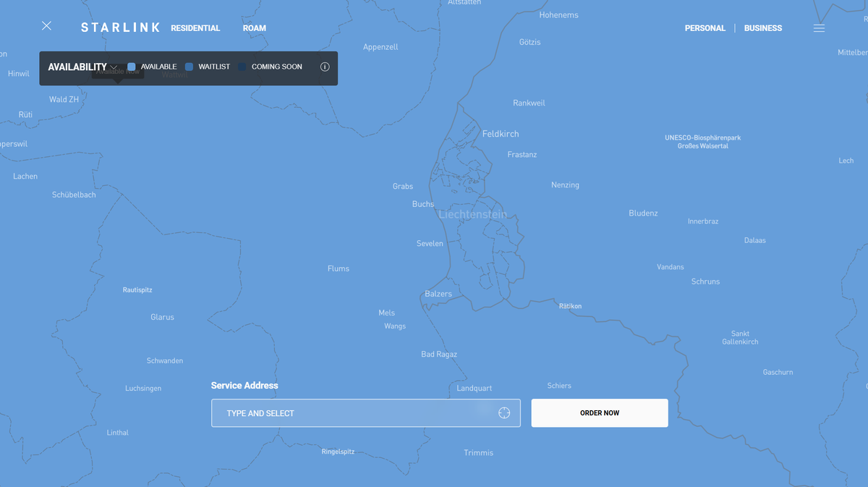
Task: Click the Dalaas map label
Action: tap(754, 240)
